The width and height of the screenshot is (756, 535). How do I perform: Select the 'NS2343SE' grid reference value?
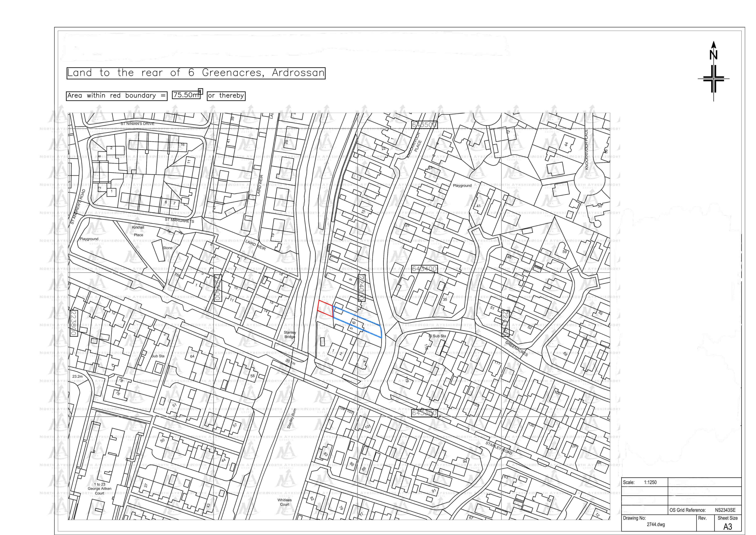tap(725, 510)
